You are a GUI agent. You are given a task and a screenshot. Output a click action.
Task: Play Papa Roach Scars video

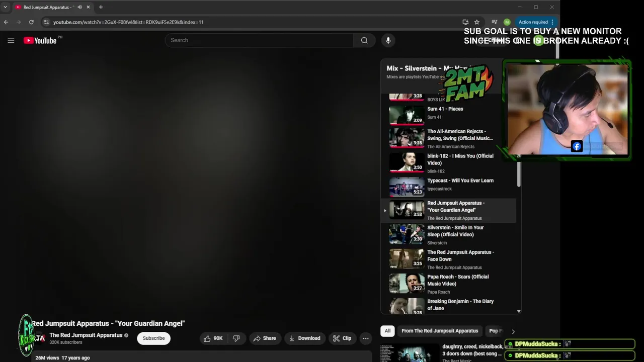(448, 284)
